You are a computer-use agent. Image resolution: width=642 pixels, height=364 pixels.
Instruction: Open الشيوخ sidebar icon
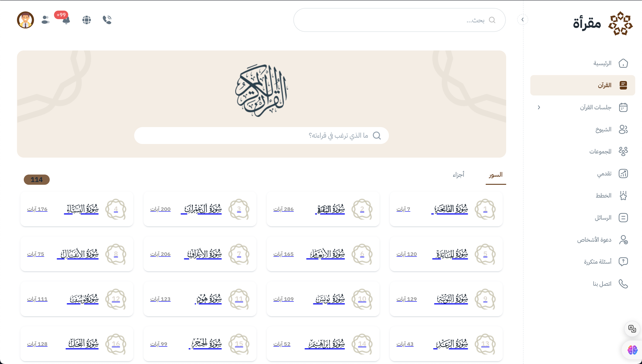pyautogui.click(x=623, y=129)
